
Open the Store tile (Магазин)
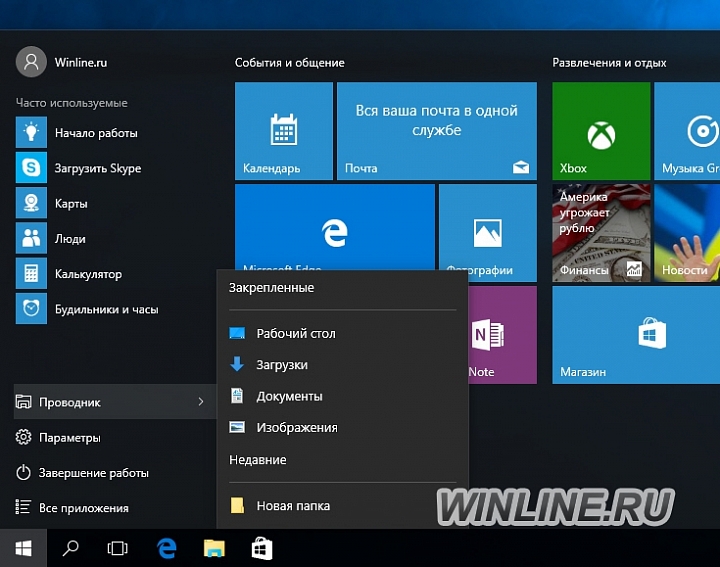point(636,335)
